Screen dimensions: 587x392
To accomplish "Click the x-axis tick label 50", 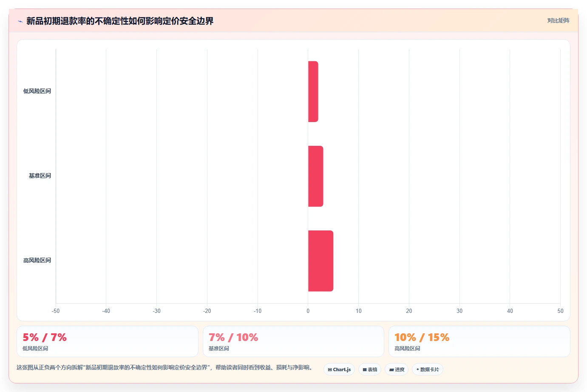I will pyautogui.click(x=560, y=311).
